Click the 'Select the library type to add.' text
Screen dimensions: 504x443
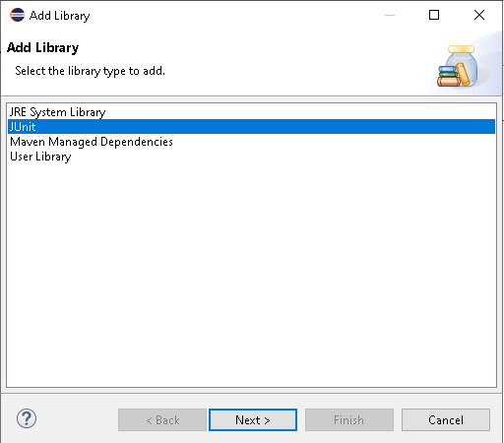pyautogui.click(x=90, y=71)
